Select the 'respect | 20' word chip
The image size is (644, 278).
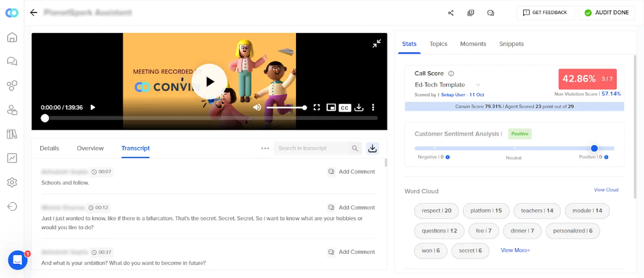click(437, 211)
